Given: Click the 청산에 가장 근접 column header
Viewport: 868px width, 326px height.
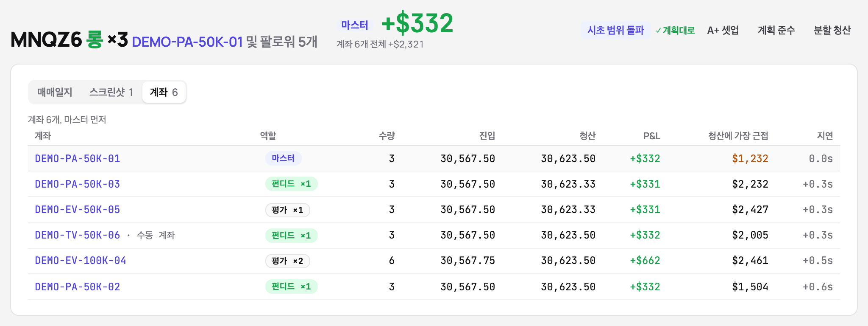Looking at the screenshot, I should click(738, 136).
